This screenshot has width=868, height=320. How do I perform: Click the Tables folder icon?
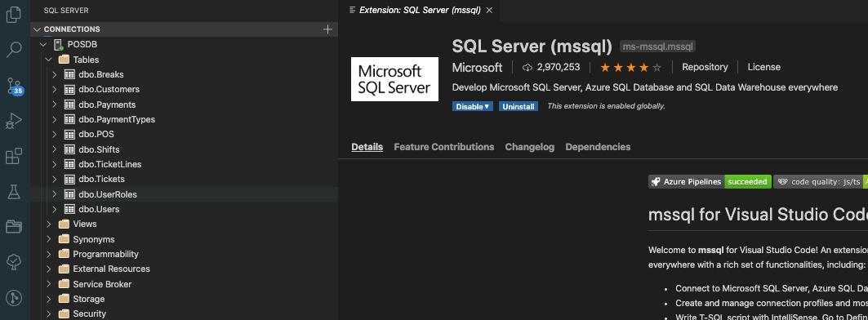[x=64, y=60]
